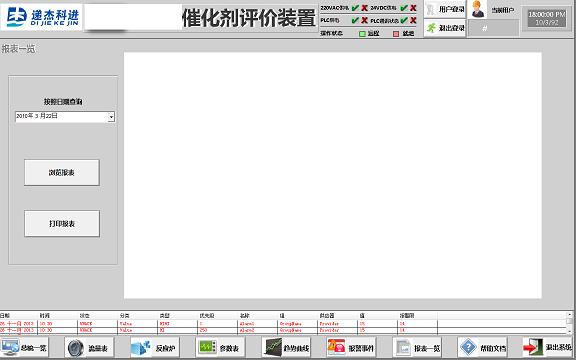This screenshot has width=576, height=360.
Task: Click the 限值 alarm column header
Action: click(x=407, y=315)
